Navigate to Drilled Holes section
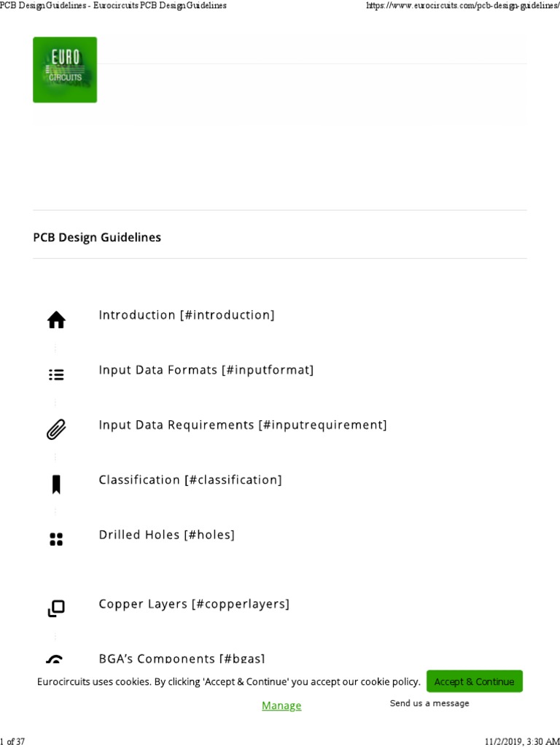The image size is (560, 747). [x=167, y=535]
